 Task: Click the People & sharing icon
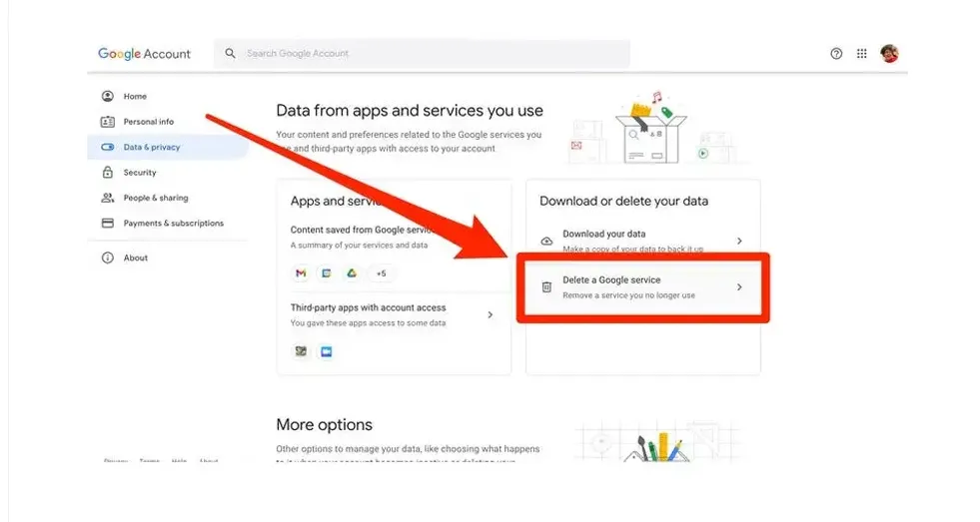(x=108, y=198)
